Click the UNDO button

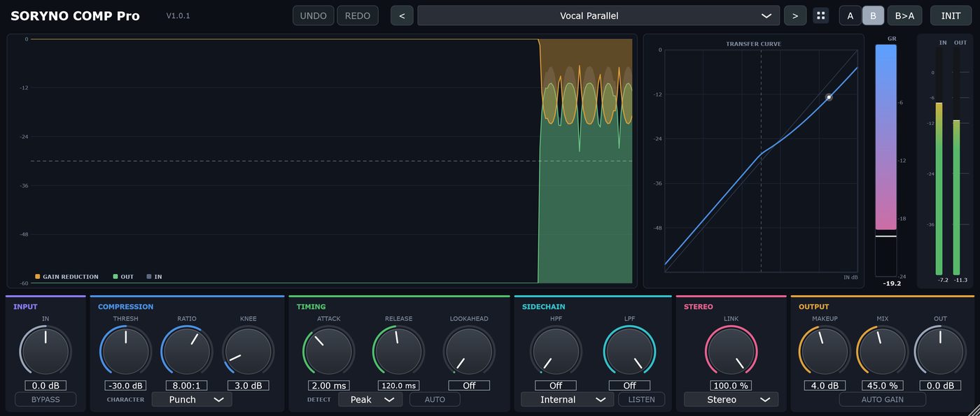pos(313,15)
